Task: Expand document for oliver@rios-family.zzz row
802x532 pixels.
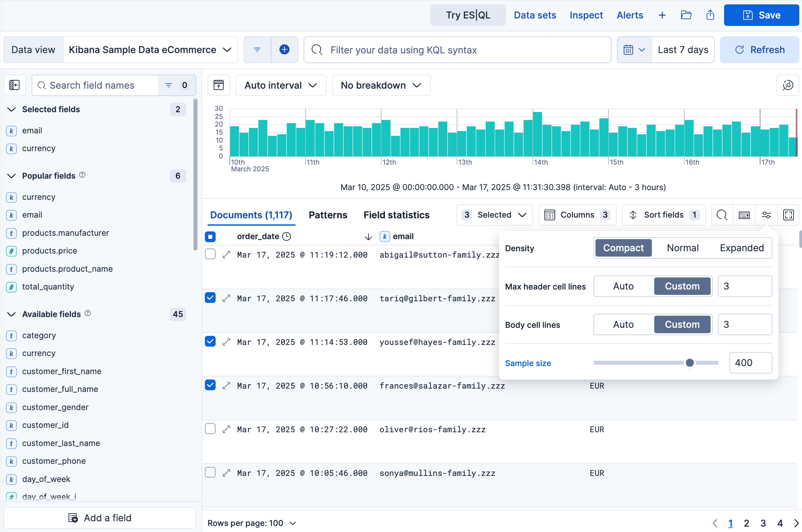Action: tap(226, 430)
